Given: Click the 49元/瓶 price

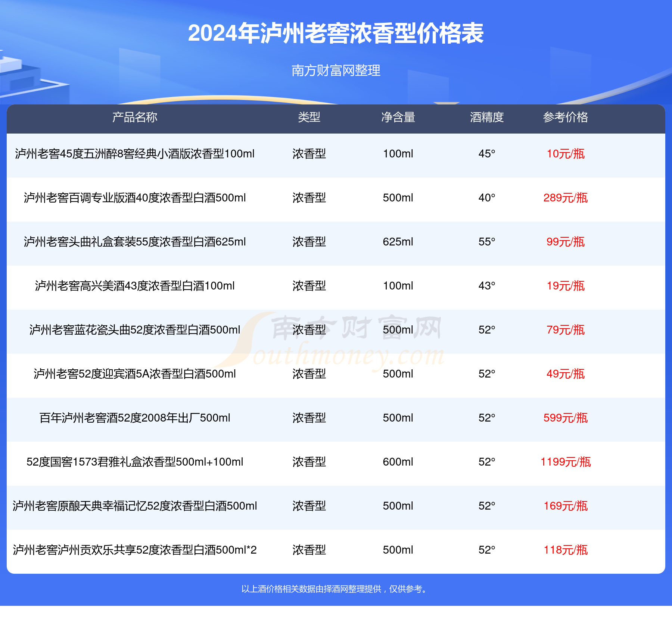Looking at the screenshot, I should [x=566, y=374].
